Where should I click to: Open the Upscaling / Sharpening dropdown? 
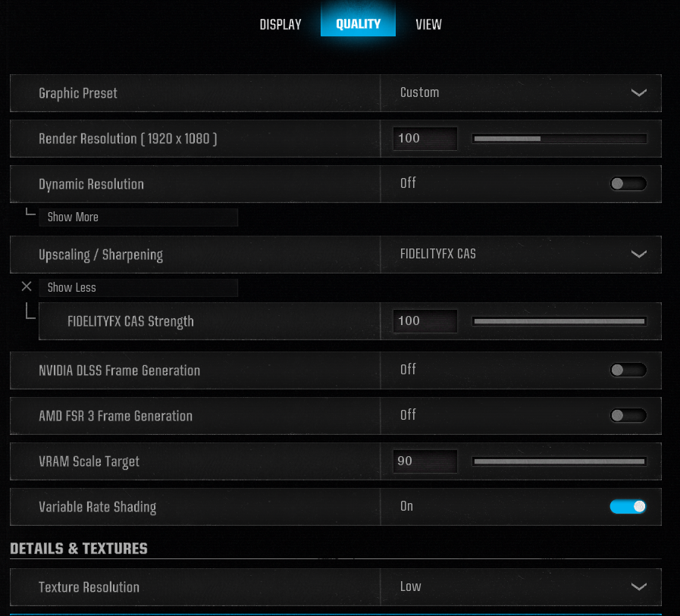521,255
